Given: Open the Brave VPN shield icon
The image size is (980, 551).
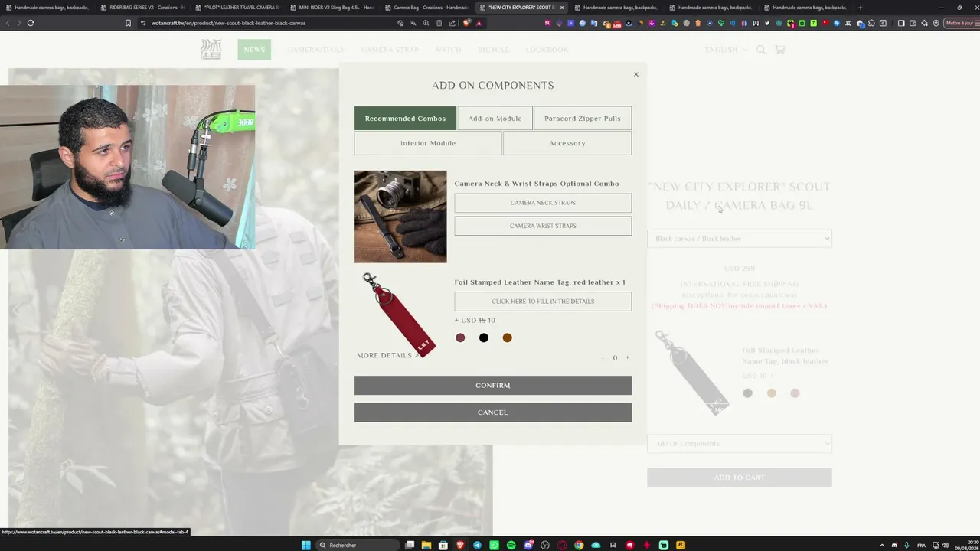Looking at the screenshot, I should coord(936,23).
